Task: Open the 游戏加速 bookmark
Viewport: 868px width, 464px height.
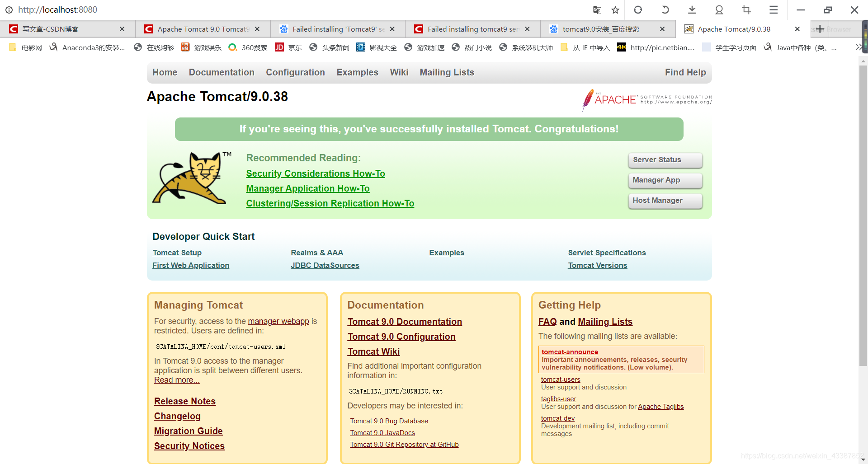Action: pyautogui.click(x=425, y=47)
